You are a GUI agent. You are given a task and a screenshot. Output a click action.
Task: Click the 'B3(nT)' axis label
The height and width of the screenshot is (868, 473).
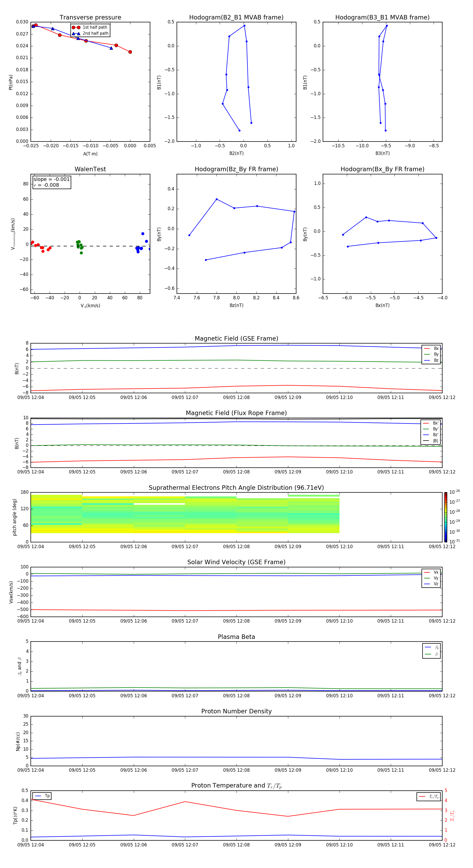[382, 153]
